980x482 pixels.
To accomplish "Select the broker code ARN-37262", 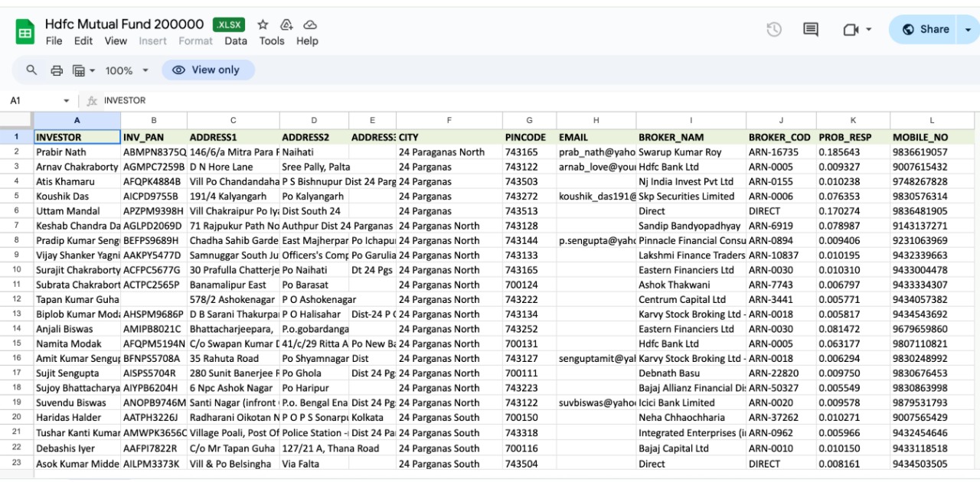I will (782, 418).
